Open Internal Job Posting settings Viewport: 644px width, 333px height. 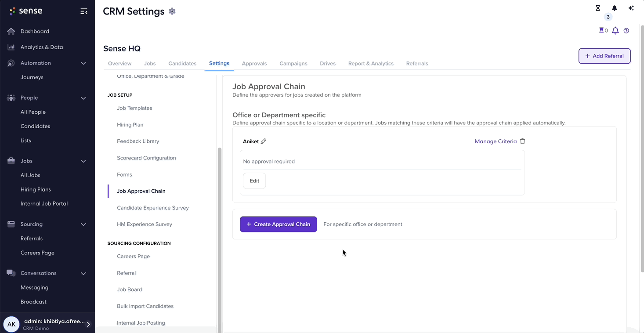(141, 323)
